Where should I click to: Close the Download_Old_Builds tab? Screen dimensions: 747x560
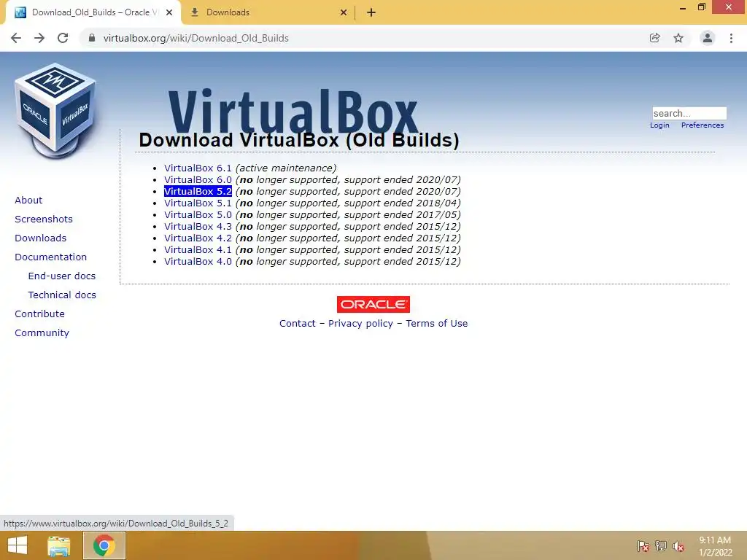click(169, 12)
